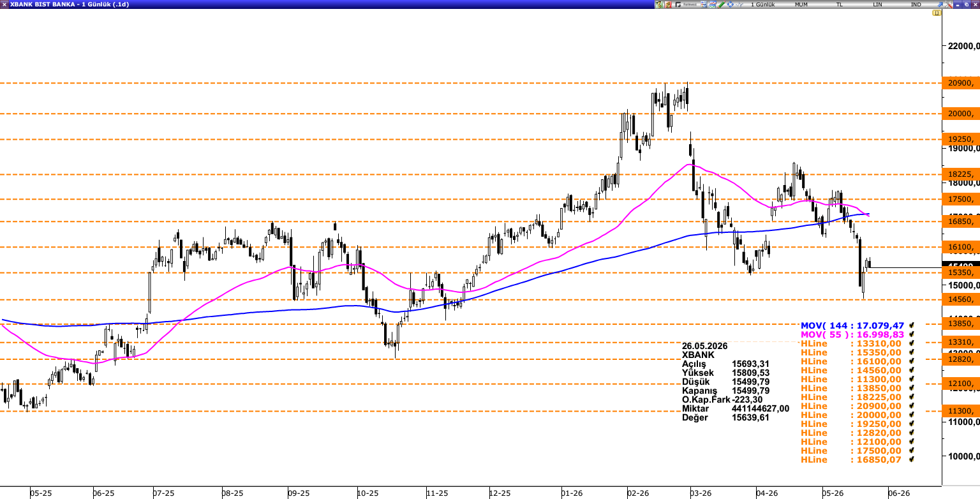The image size is (980, 499).
Task: Select the 20000 orange price tag
Action: (961, 114)
